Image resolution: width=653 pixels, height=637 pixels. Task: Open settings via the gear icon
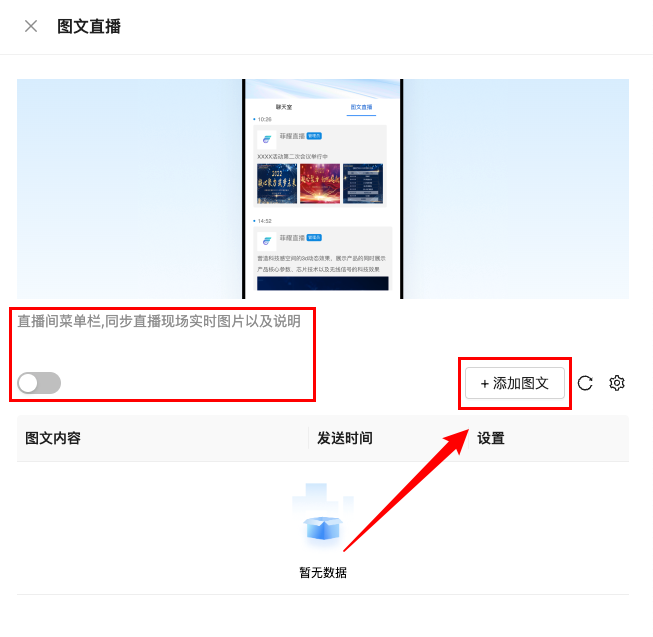[617, 383]
